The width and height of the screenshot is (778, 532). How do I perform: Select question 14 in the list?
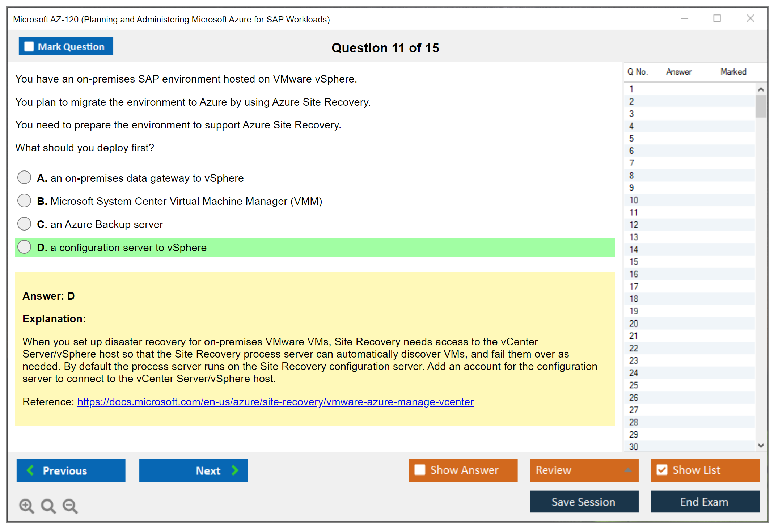click(634, 249)
